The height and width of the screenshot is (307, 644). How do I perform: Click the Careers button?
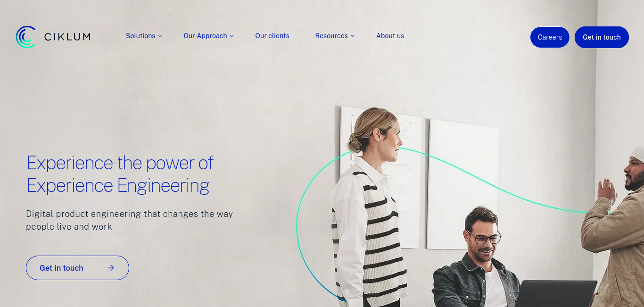(550, 37)
